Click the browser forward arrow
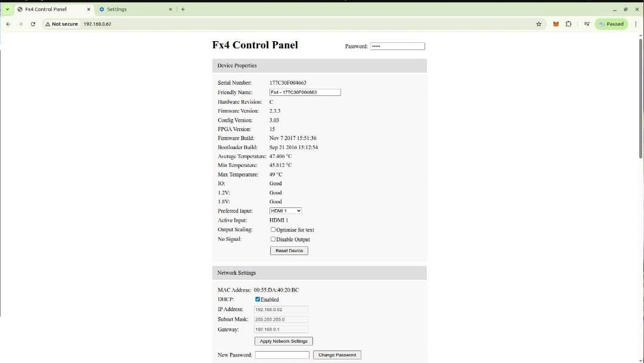 (20, 24)
